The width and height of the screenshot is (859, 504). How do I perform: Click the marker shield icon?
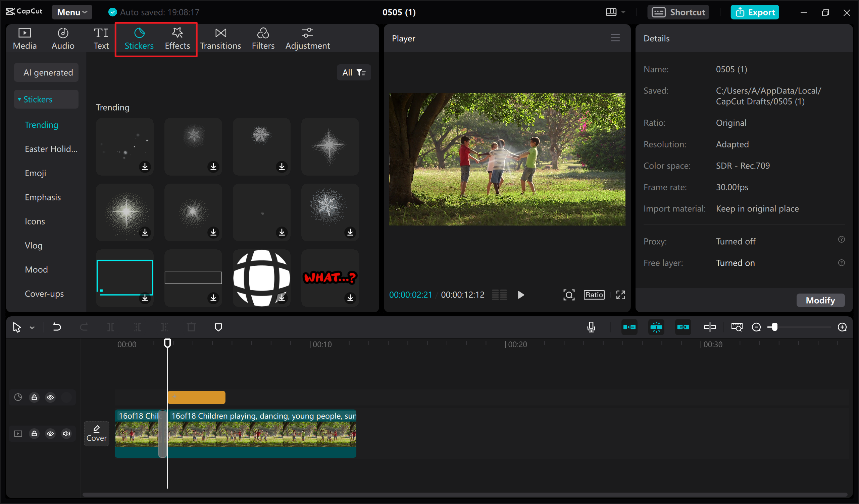coord(218,327)
